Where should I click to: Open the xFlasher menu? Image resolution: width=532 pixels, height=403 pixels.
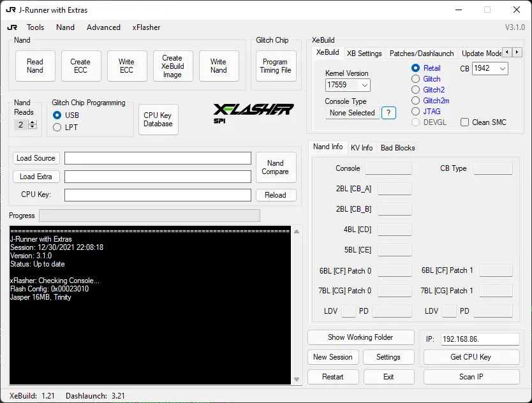click(146, 27)
